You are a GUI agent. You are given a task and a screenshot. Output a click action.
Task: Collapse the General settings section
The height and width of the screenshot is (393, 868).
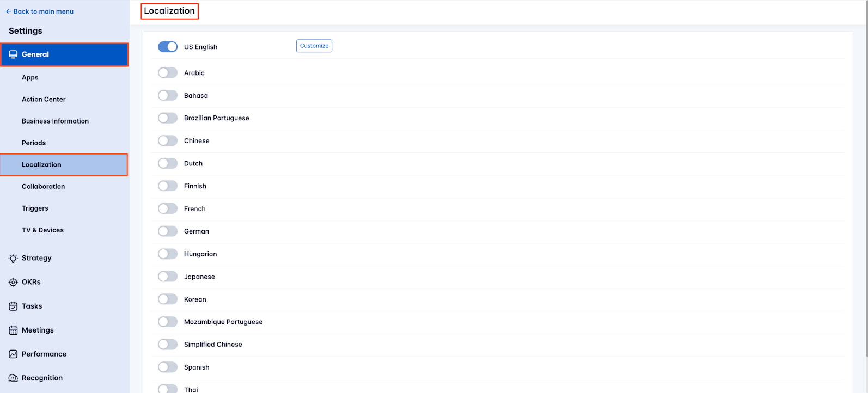pyautogui.click(x=64, y=54)
